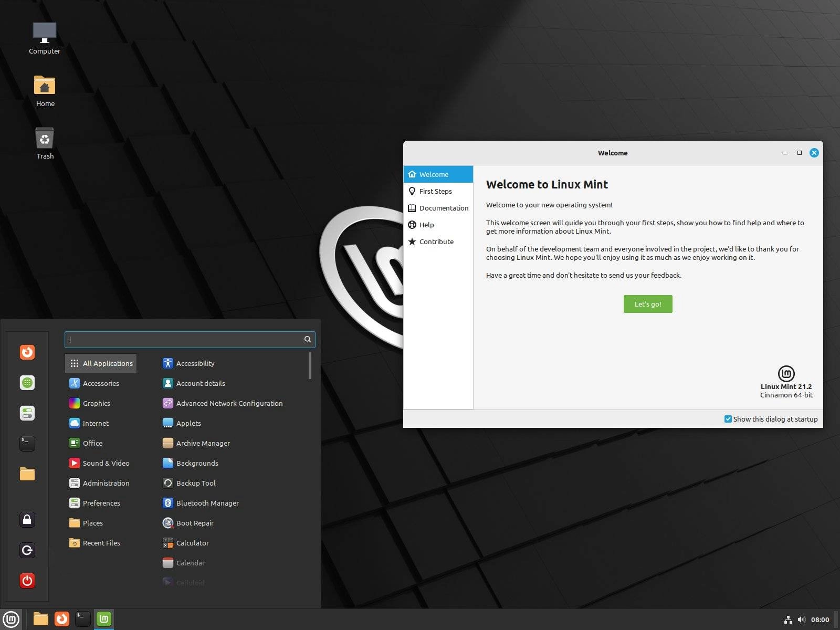Open Documentation section in Welcome window
Viewport: 840px width, 630px height.
[438, 208]
